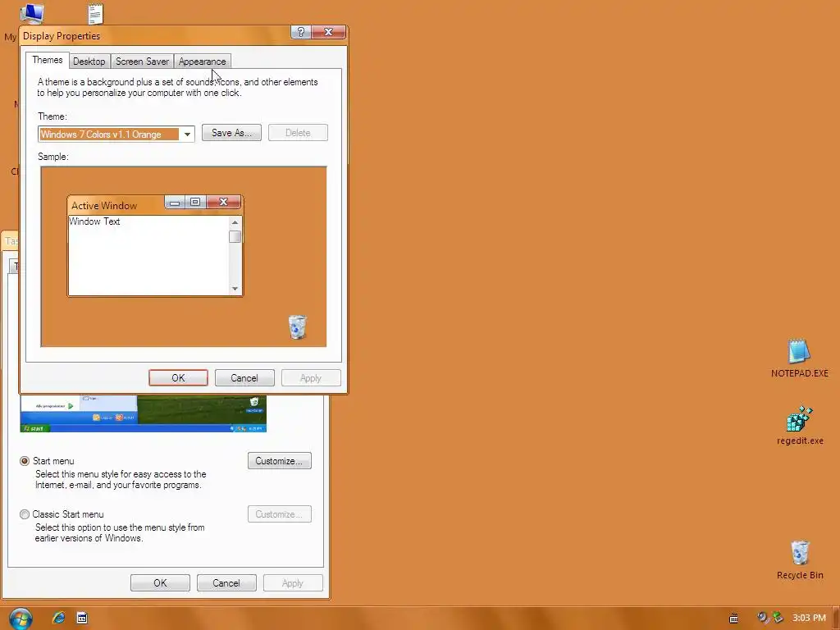The width and height of the screenshot is (840, 630).
Task: Open the Theme dropdown arrow
Action: coord(187,134)
